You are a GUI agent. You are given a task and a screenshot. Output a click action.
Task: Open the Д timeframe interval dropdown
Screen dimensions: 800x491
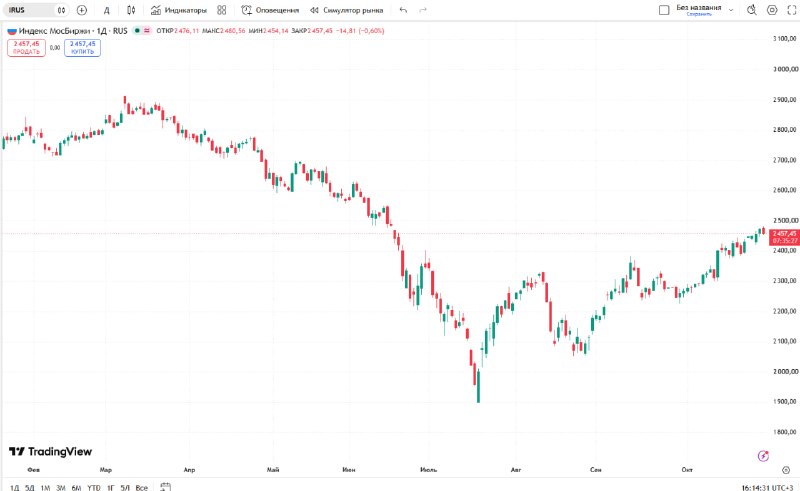click(106, 10)
